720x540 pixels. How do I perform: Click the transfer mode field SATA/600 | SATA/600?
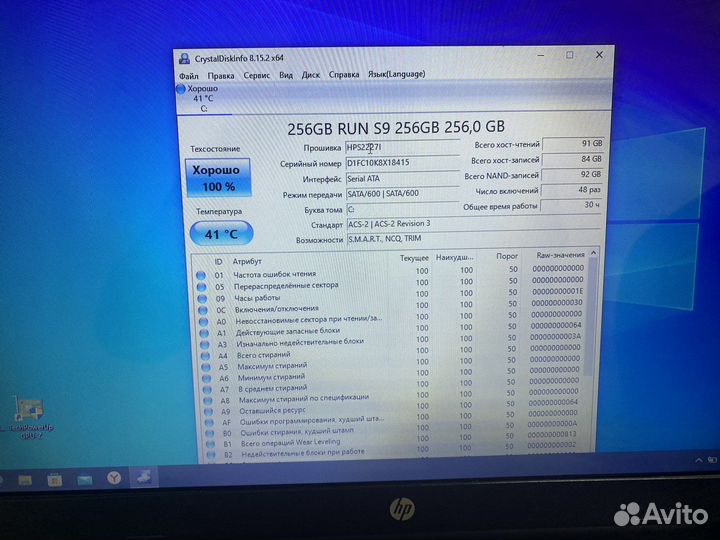tap(402, 194)
